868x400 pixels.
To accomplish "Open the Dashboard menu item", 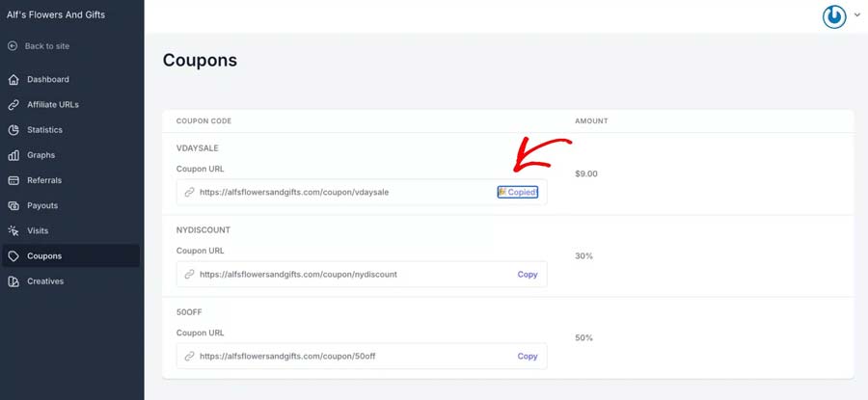I will pyautogui.click(x=70, y=80).
